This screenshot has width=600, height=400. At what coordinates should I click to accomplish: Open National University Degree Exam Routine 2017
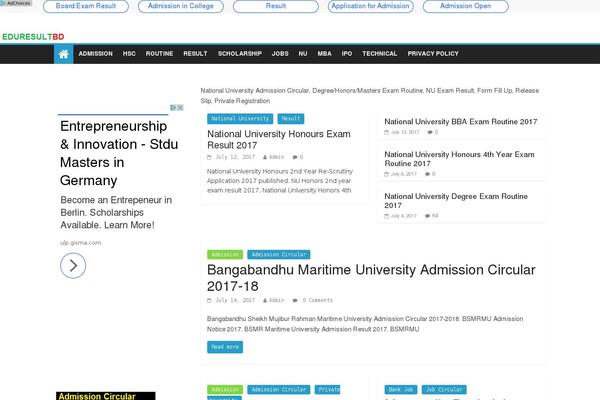tap(456, 201)
